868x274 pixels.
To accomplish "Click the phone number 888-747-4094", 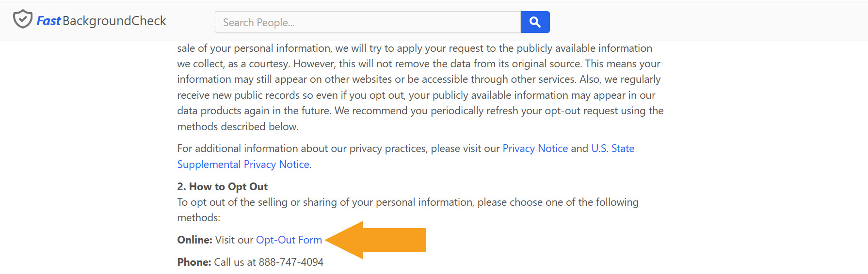I will click(x=291, y=262).
